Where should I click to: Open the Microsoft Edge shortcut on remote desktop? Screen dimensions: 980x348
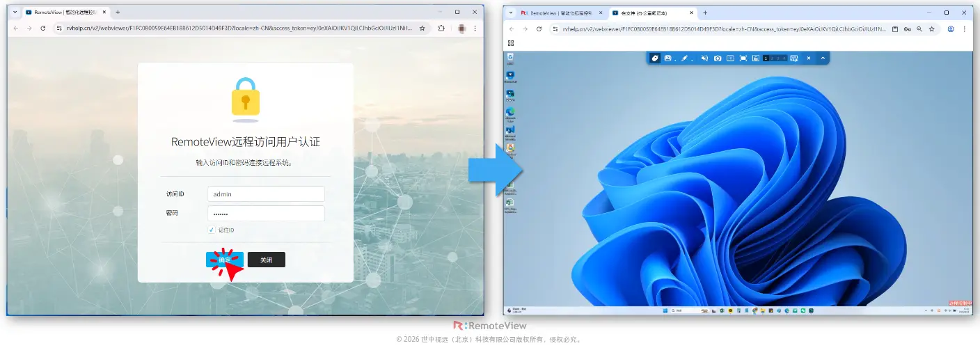pyautogui.click(x=510, y=113)
